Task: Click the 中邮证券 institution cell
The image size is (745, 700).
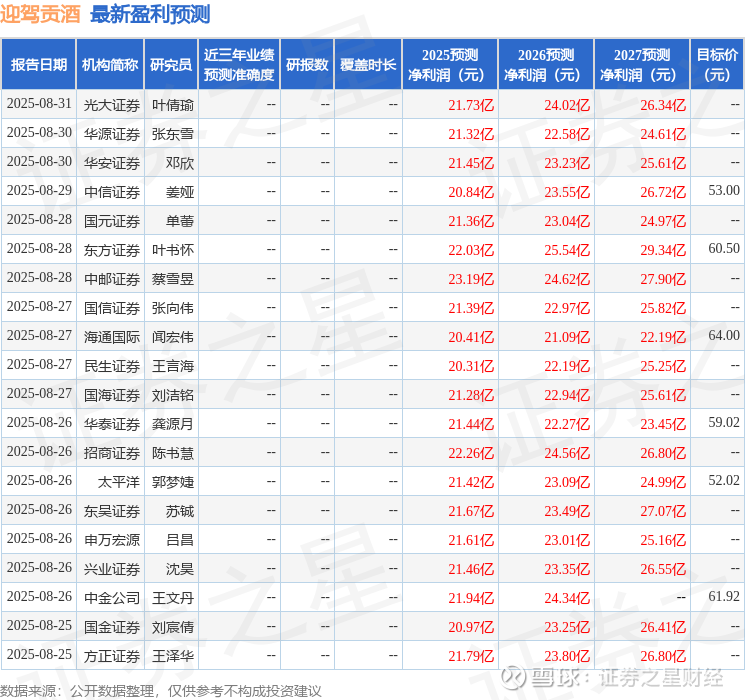Action: [x=112, y=279]
